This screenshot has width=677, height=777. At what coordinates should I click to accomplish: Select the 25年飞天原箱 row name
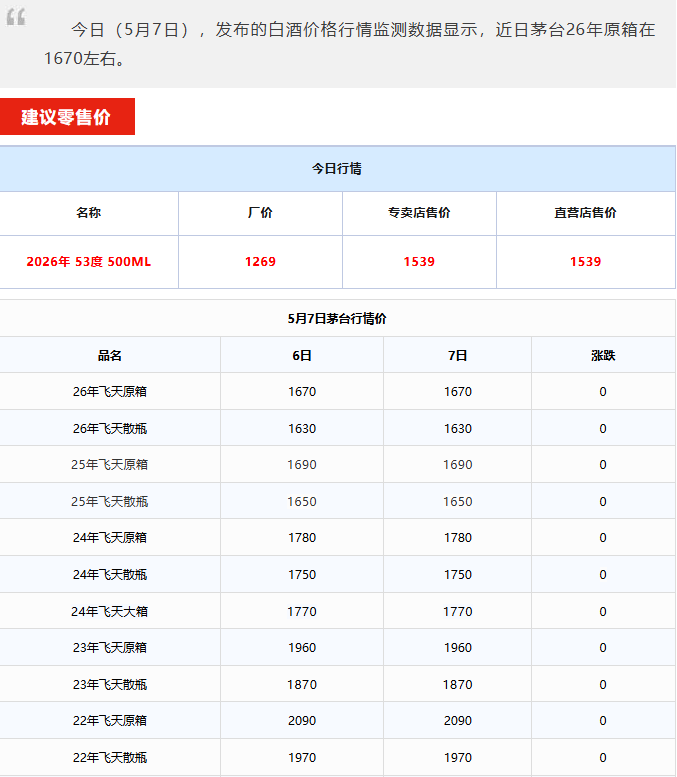[110, 464]
